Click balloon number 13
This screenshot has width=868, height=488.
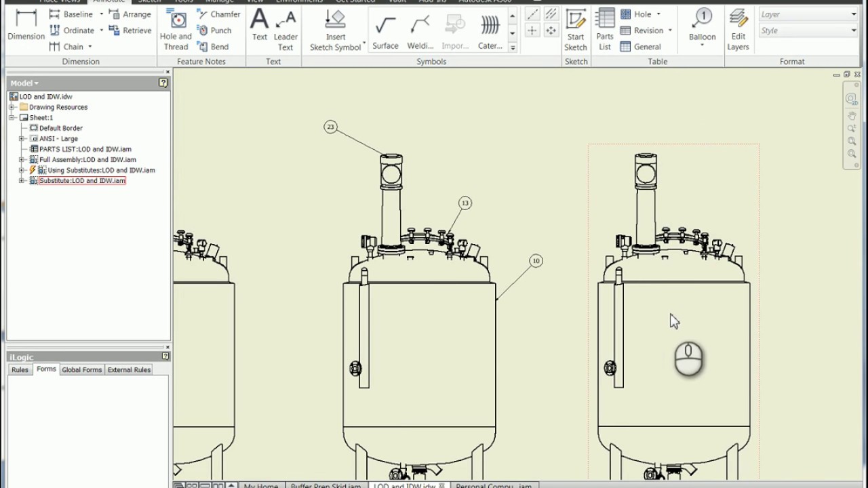click(x=465, y=203)
